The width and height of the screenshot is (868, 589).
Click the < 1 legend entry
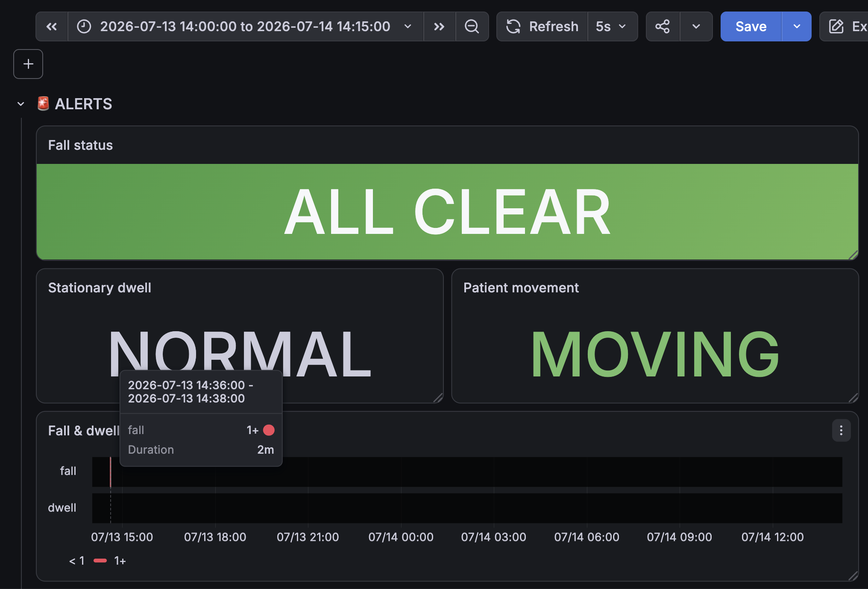point(77,561)
